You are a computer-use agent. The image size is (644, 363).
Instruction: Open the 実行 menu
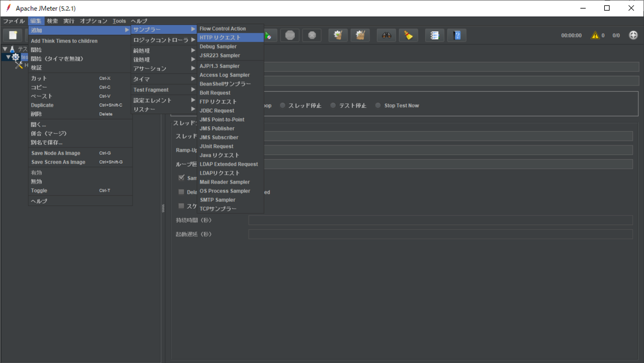click(69, 21)
